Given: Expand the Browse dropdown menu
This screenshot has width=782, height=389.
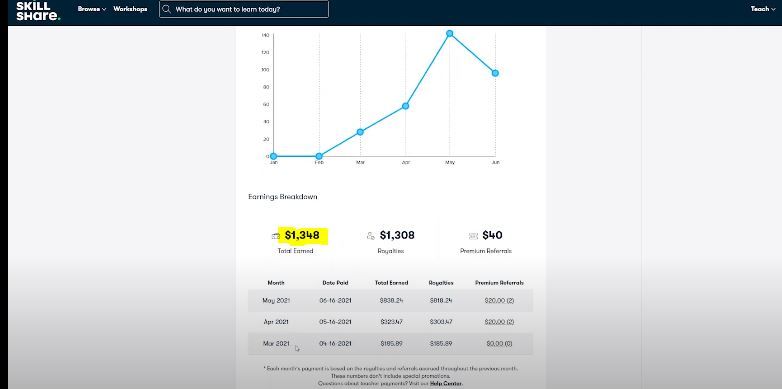Looking at the screenshot, I should tap(92, 9).
